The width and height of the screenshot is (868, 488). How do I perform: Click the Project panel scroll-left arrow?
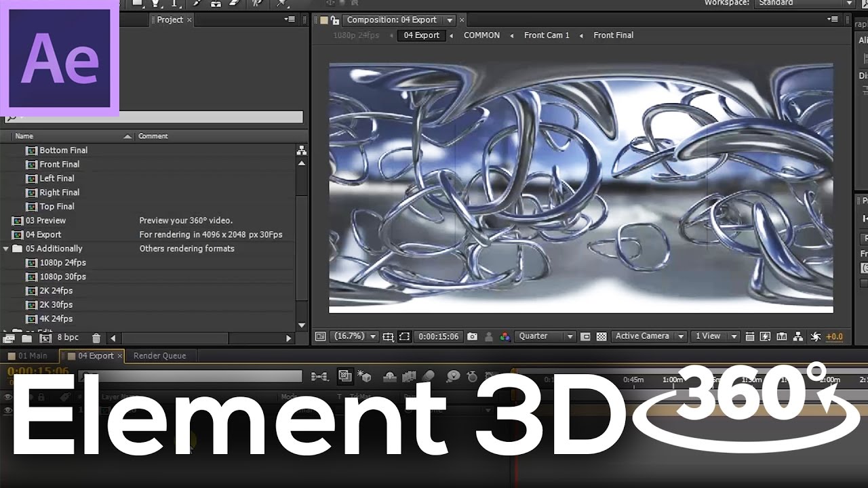point(113,338)
